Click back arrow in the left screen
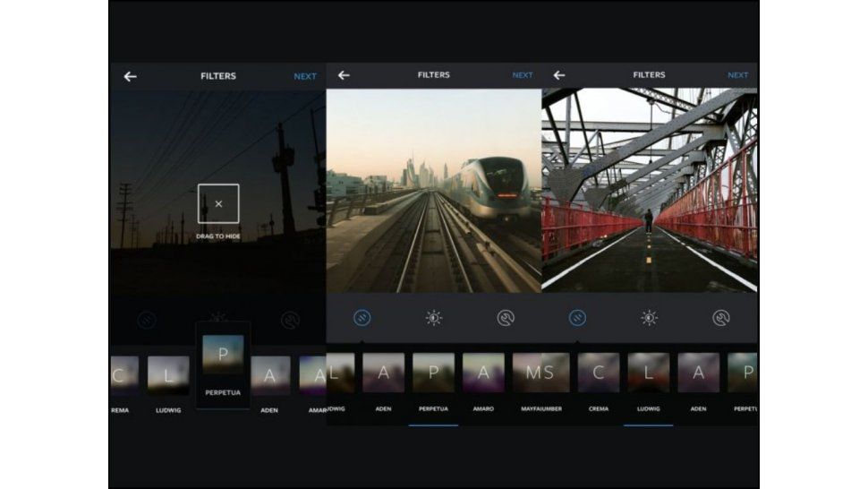 tap(130, 76)
